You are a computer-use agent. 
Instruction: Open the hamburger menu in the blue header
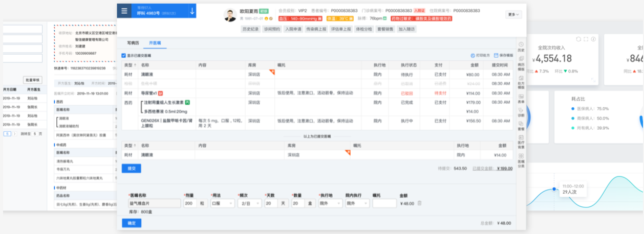[124, 11]
